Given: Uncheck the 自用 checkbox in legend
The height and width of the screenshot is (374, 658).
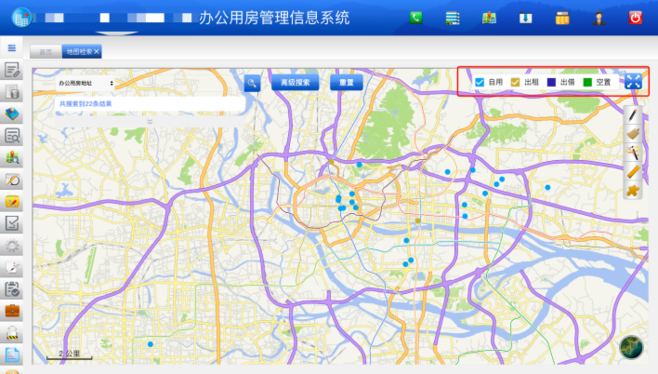Looking at the screenshot, I should [479, 82].
